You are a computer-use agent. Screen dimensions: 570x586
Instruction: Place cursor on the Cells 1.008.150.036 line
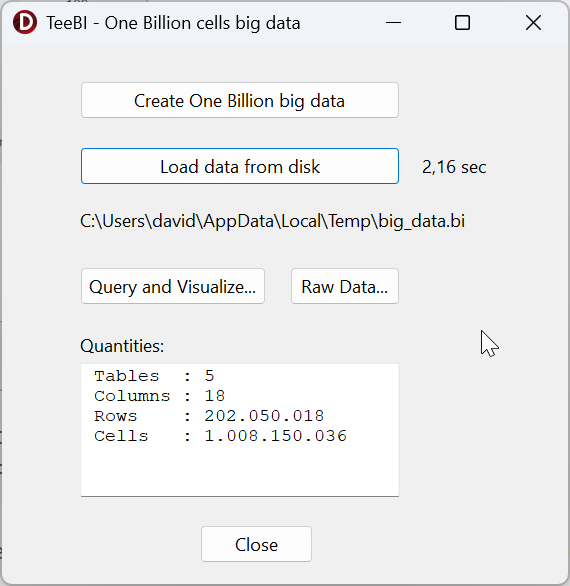(221, 436)
